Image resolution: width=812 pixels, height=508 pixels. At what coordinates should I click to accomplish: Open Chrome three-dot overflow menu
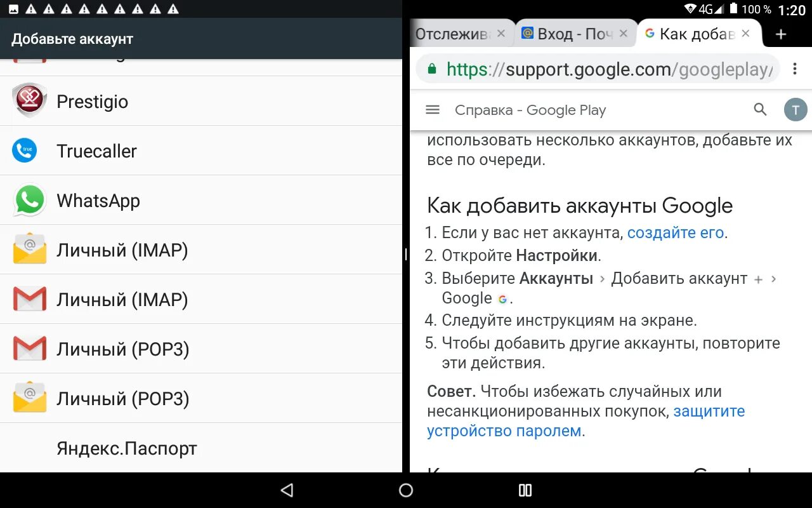795,69
